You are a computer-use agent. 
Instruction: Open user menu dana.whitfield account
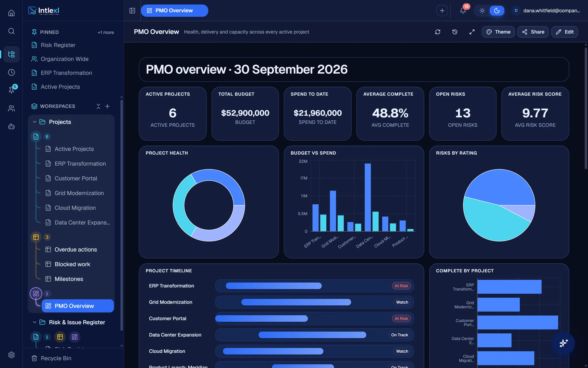546,11
